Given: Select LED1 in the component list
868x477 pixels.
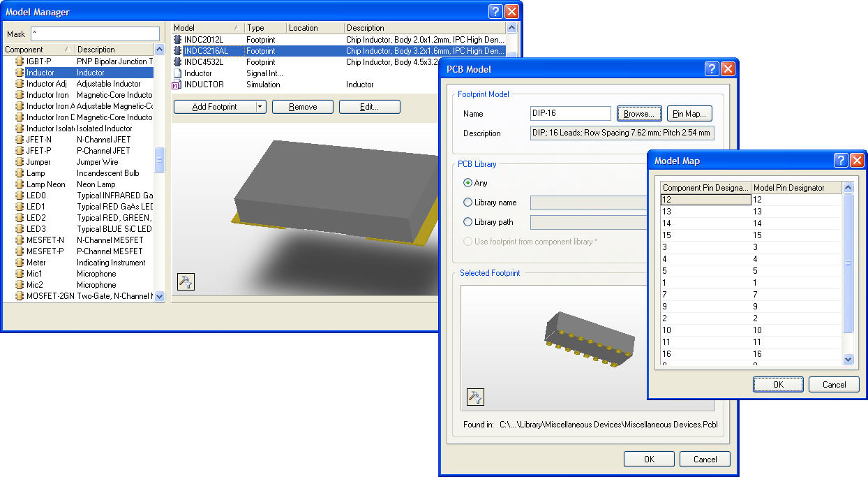Looking at the screenshot, I should pos(36,207).
